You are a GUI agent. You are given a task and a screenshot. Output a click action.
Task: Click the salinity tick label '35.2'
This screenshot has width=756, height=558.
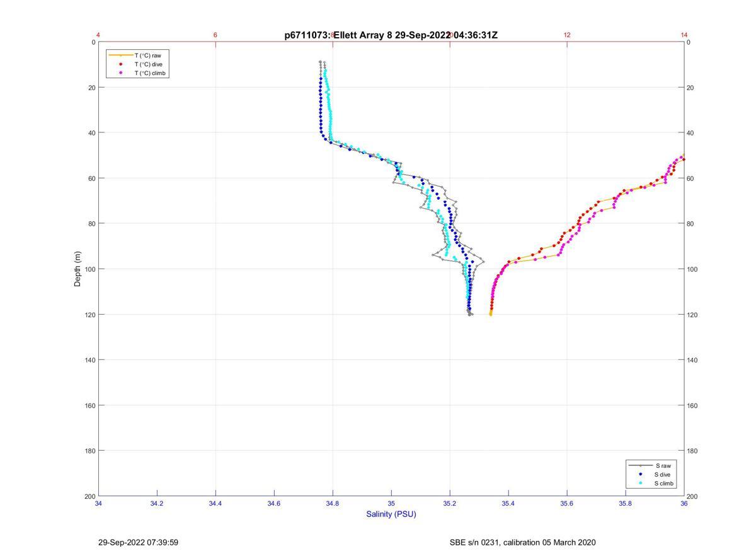(x=450, y=503)
